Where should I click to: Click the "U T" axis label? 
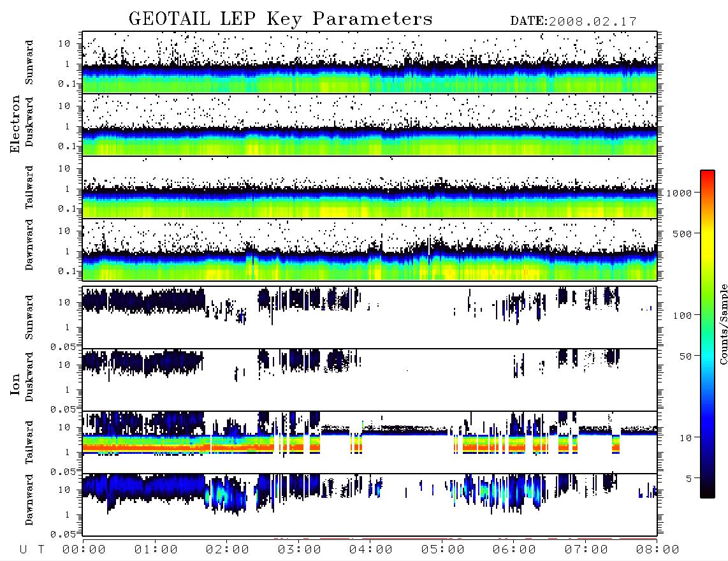click(x=32, y=550)
